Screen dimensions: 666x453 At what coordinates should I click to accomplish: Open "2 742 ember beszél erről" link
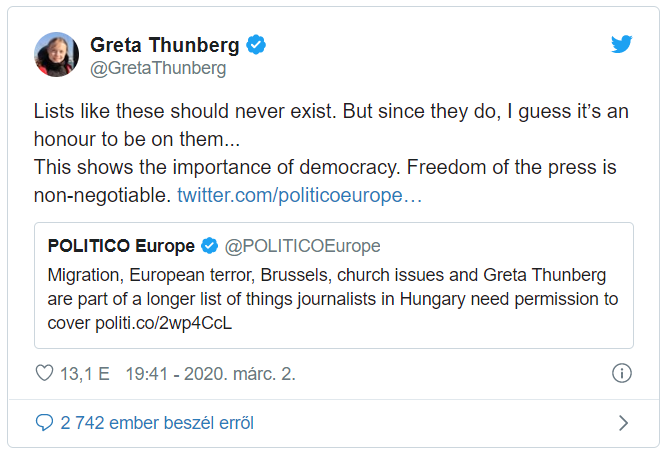(156, 423)
